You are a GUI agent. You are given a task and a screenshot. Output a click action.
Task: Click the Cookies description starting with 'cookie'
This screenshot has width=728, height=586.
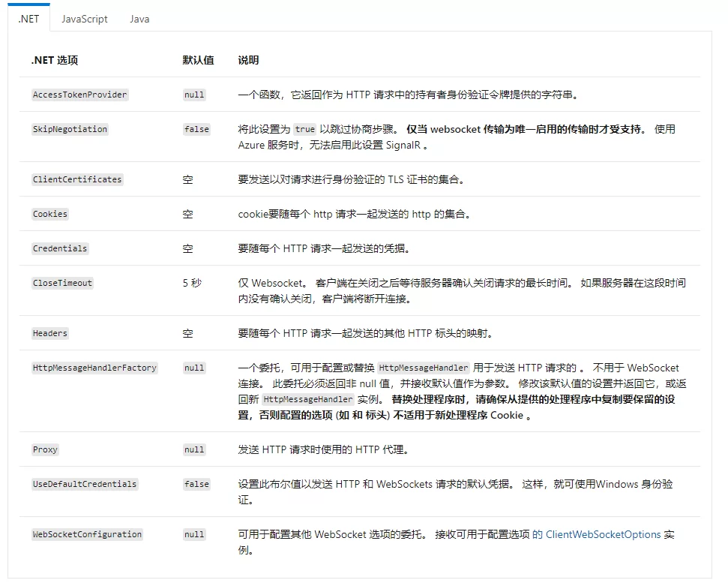click(x=354, y=214)
